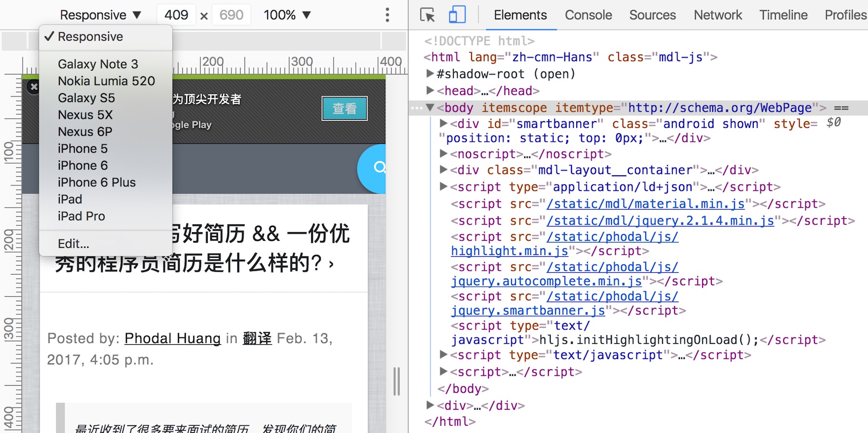Open the Phodal Huang author link
The height and width of the screenshot is (433, 868).
(x=173, y=338)
